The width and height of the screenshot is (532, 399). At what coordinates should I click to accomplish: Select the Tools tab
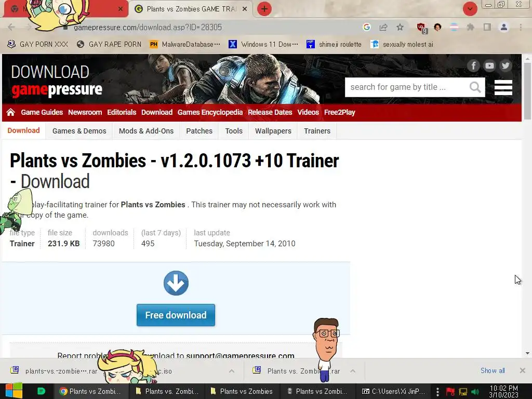tap(234, 131)
